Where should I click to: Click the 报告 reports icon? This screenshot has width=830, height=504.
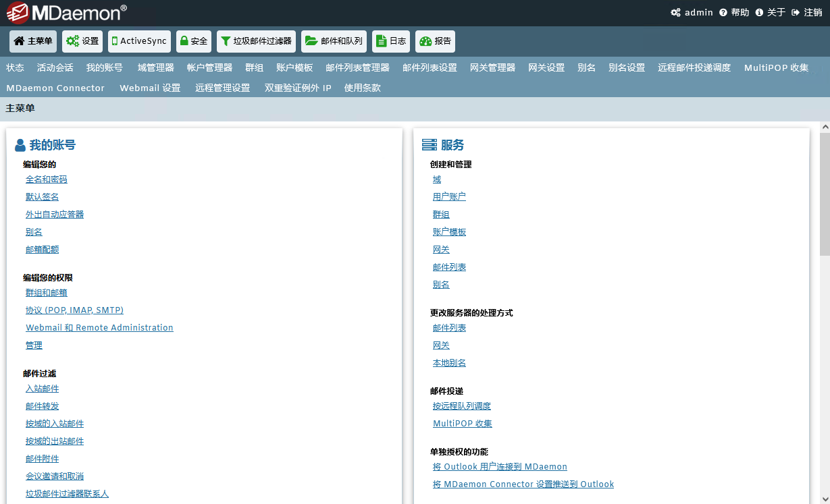pyautogui.click(x=435, y=41)
